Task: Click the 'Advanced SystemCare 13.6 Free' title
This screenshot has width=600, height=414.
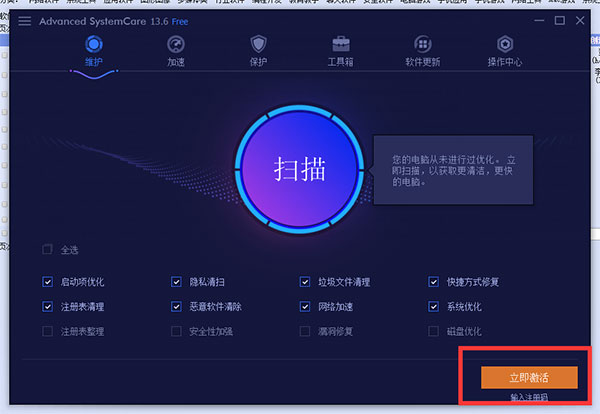Action: click(x=114, y=21)
